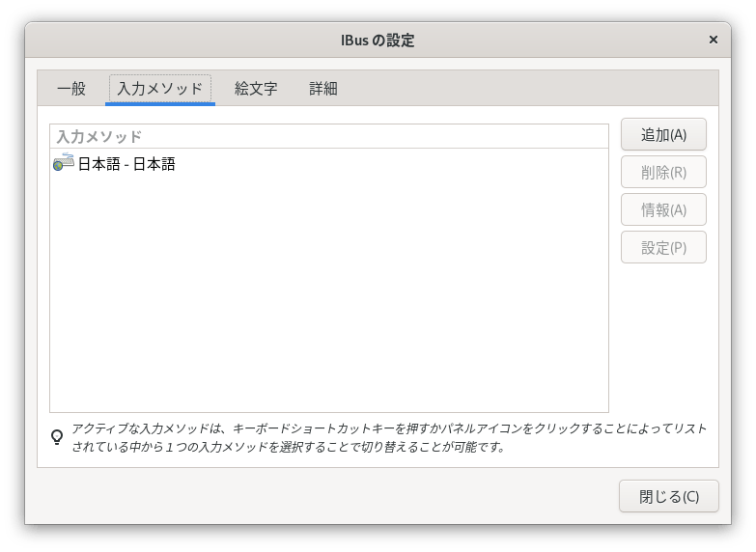Click the 情報(A) button

click(663, 209)
